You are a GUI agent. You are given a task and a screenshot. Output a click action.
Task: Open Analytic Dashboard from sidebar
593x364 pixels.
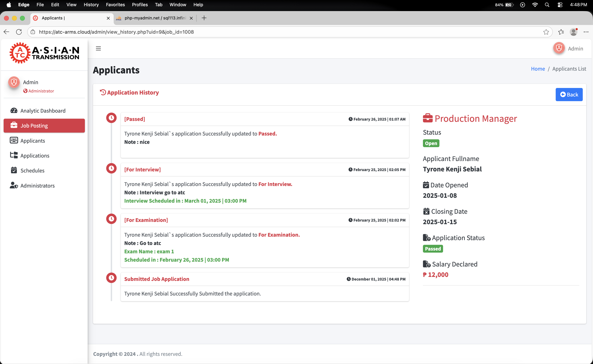(43, 111)
